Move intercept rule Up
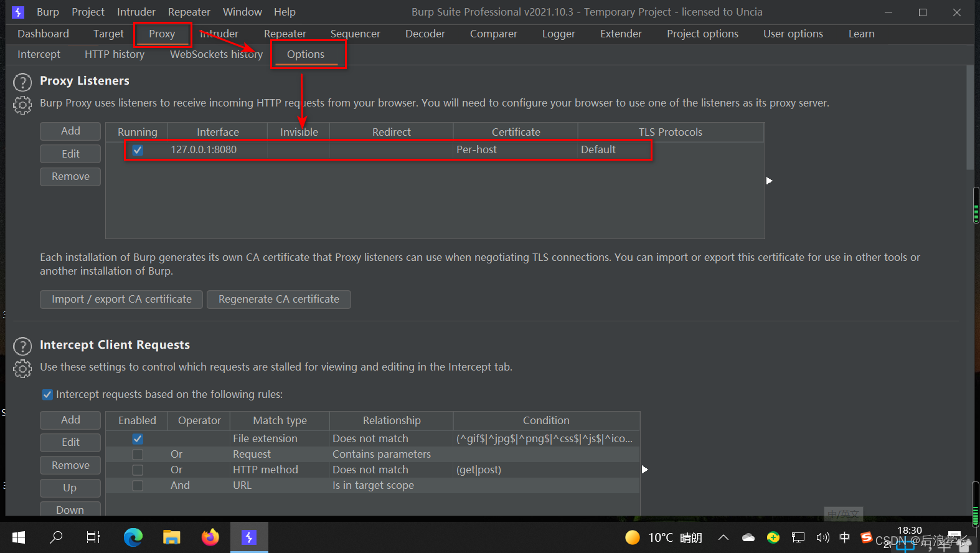980x553 pixels. click(70, 488)
